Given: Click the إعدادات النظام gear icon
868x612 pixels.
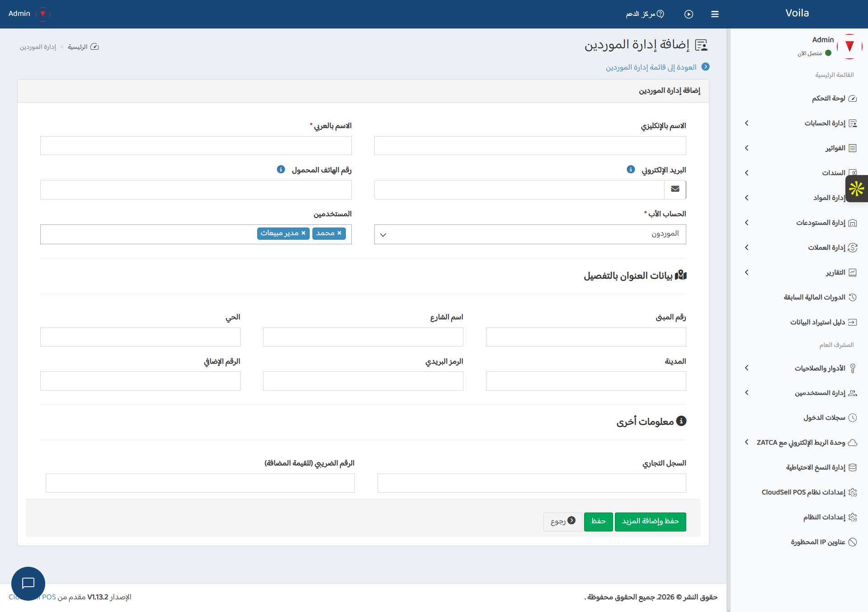Looking at the screenshot, I should [853, 517].
